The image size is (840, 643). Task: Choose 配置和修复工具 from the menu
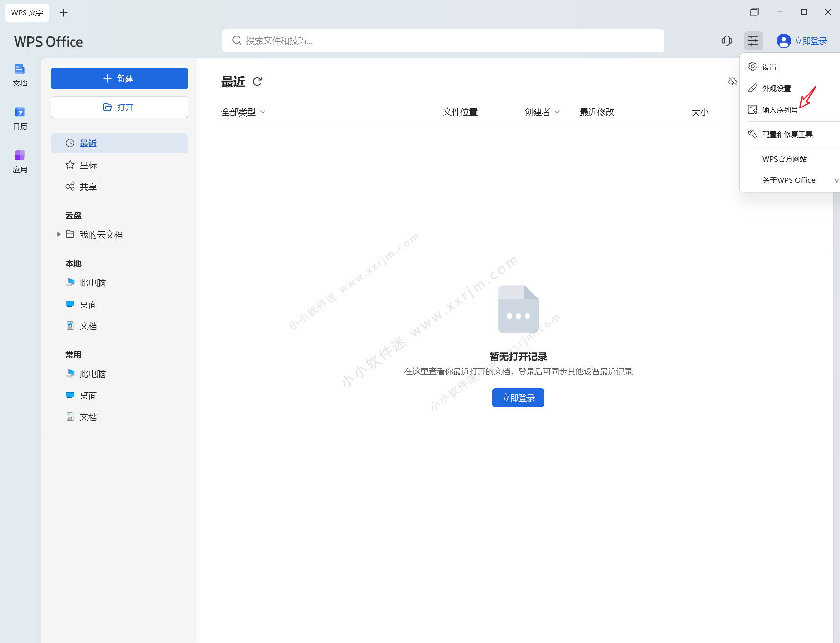pos(790,134)
